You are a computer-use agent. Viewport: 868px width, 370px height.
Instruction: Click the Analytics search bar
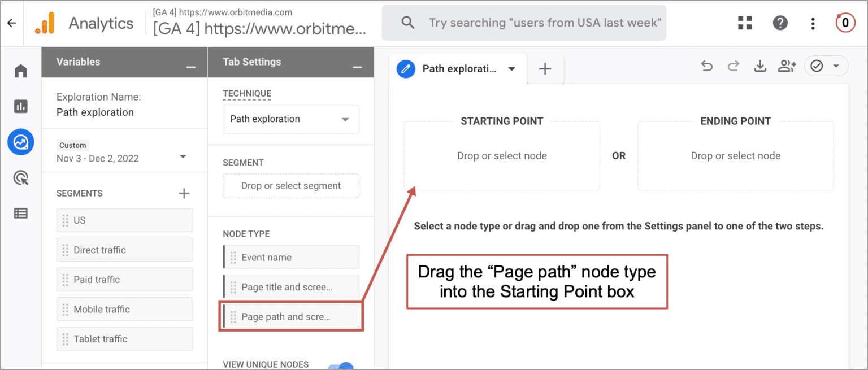point(523,23)
